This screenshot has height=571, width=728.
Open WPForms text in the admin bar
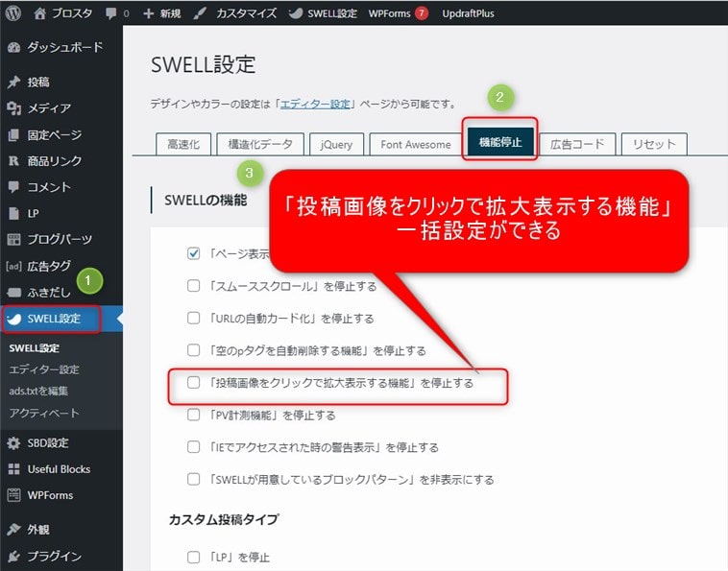[x=389, y=13]
